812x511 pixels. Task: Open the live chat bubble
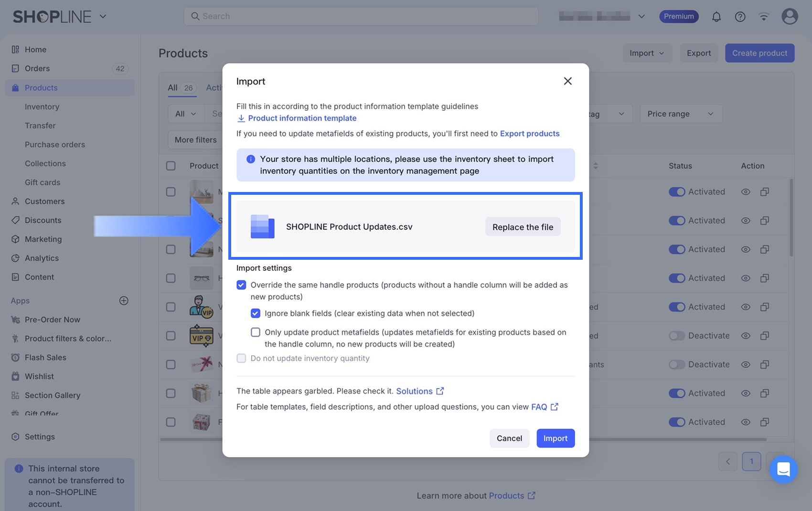pyautogui.click(x=783, y=469)
